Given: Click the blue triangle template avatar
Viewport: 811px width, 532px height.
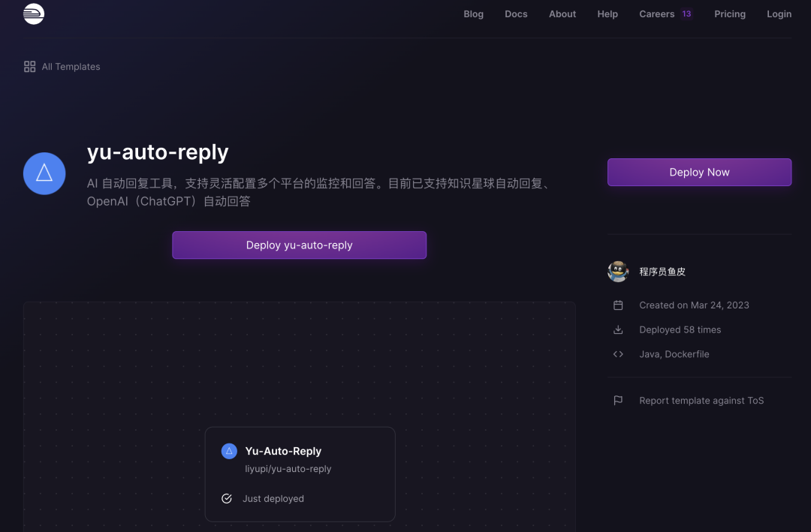Looking at the screenshot, I should tap(44, 173).
